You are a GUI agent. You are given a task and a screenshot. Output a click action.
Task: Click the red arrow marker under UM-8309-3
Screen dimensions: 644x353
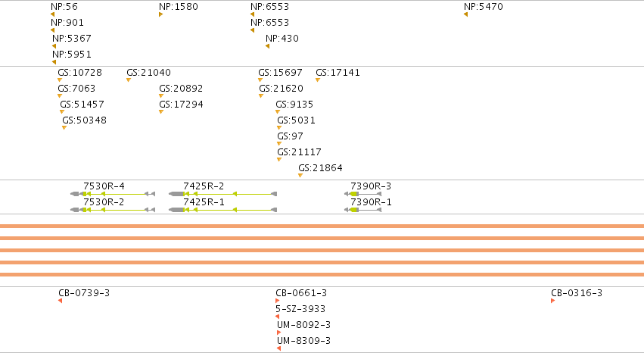[x=279, y=348]
